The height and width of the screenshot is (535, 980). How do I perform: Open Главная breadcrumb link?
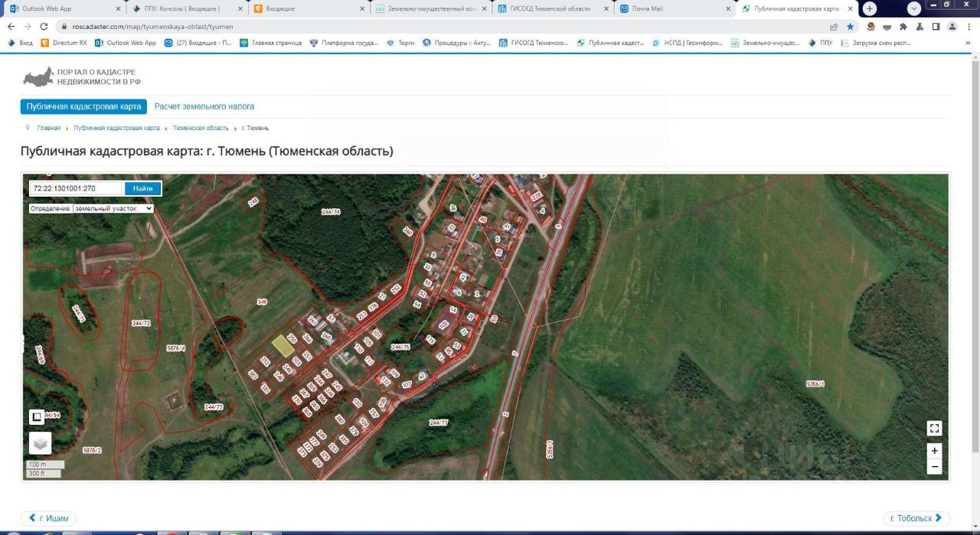[49, 128]
